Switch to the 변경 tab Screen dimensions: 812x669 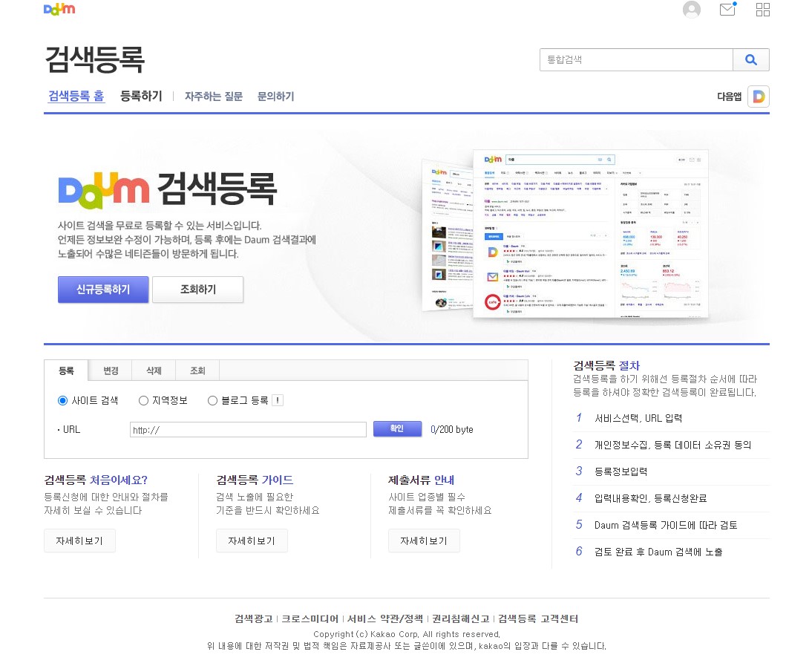tap(111, 371)
